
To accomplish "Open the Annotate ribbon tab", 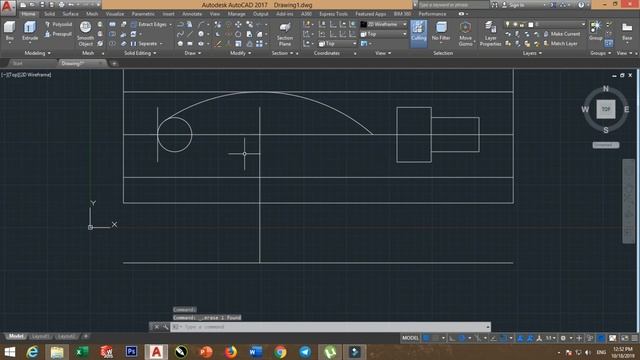I will pos(192,14).
